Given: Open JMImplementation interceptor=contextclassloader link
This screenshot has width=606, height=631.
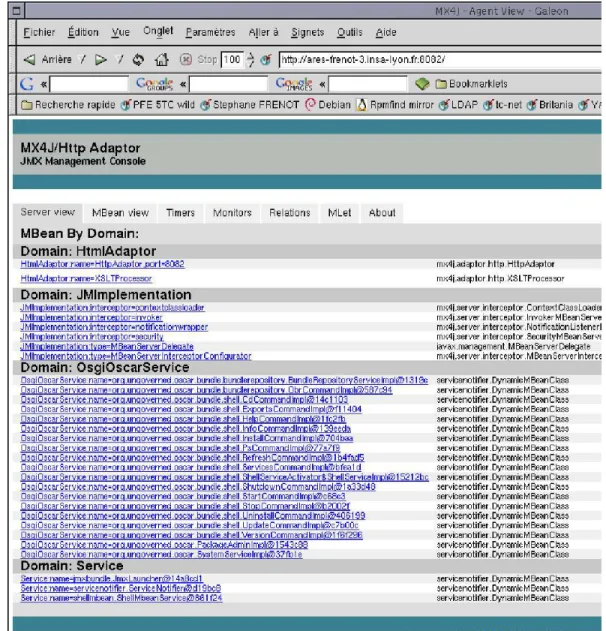Looking at the screenshot, I should pyautogui.click(x=112, y=308).
